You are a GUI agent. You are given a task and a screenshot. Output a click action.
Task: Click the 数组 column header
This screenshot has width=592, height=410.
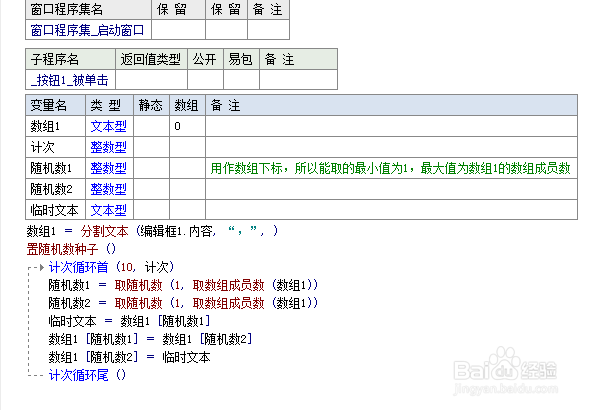coord(188,105)
